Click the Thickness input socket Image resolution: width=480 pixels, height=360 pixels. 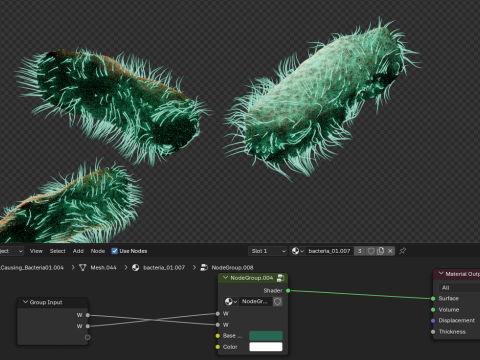click(433, 332)
